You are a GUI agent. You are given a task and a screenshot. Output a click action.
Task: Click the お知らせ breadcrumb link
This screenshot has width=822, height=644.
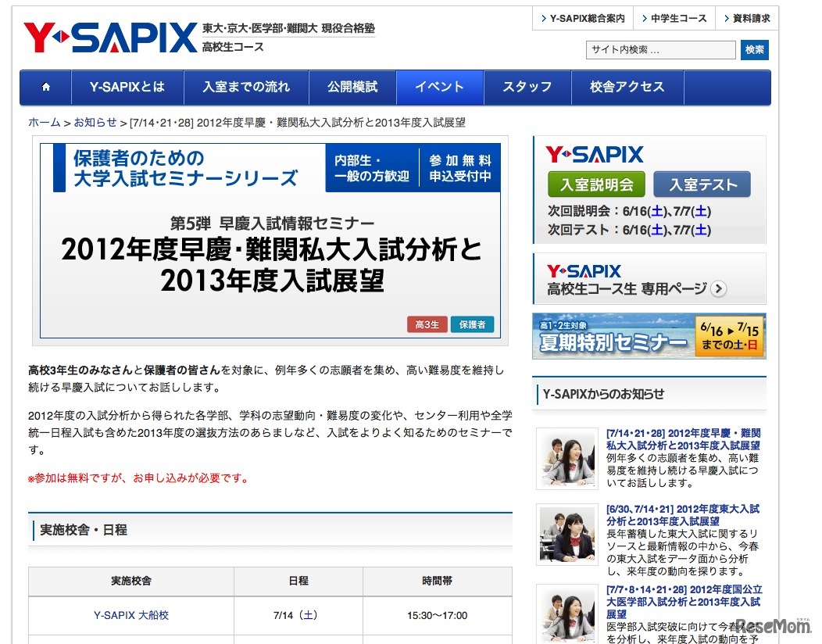tap(95, 123)
